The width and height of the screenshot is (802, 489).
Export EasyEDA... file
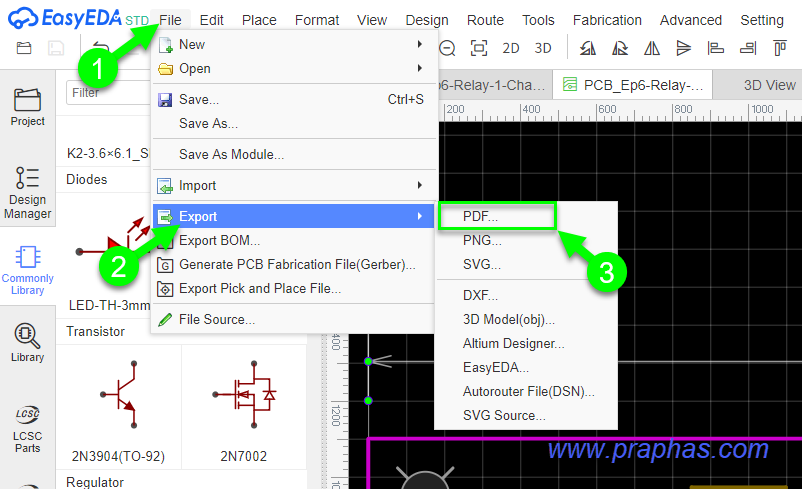527,367
